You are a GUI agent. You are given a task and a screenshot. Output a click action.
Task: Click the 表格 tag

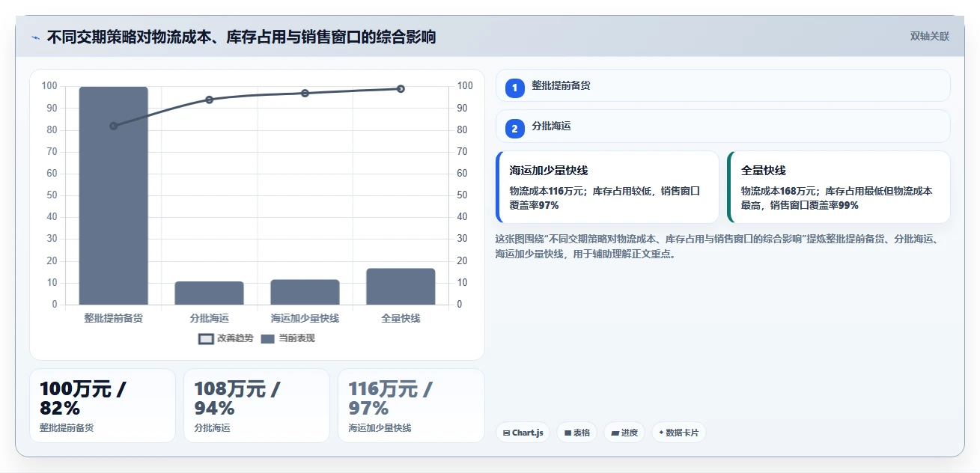tap(576, 433)
